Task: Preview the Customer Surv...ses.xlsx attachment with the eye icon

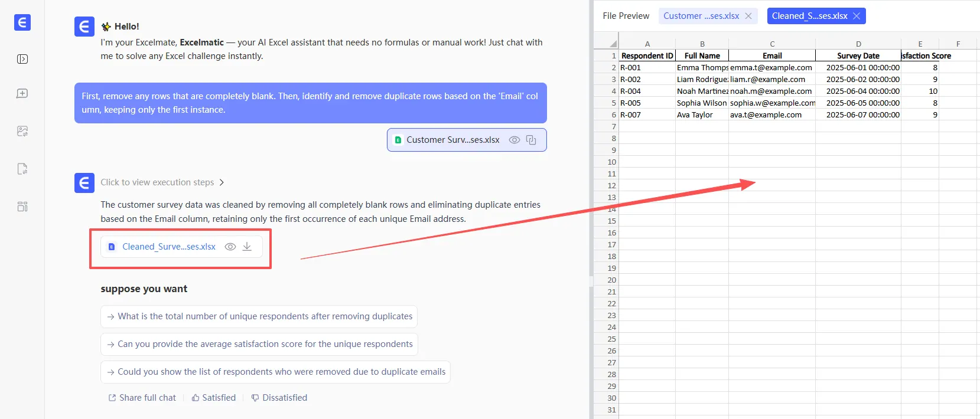Action: coord(515,140)
